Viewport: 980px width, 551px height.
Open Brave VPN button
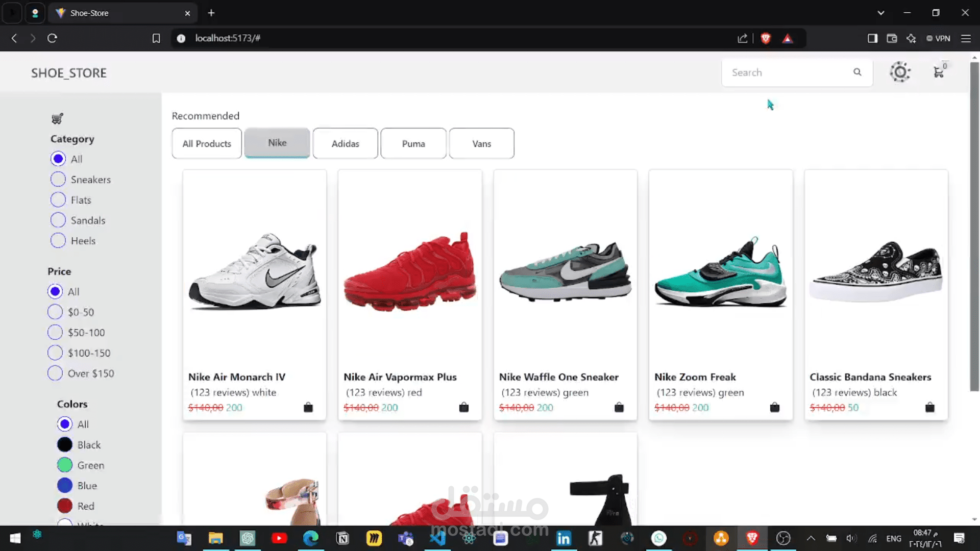point(938,38)
